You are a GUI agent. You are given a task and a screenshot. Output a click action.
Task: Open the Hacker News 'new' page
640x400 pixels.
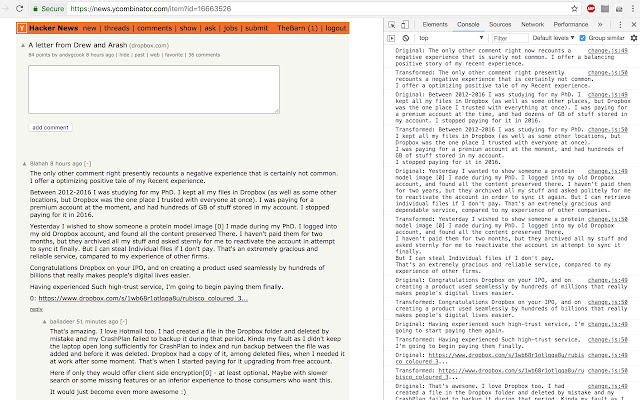pyautogui.click(x=89, y=28)
